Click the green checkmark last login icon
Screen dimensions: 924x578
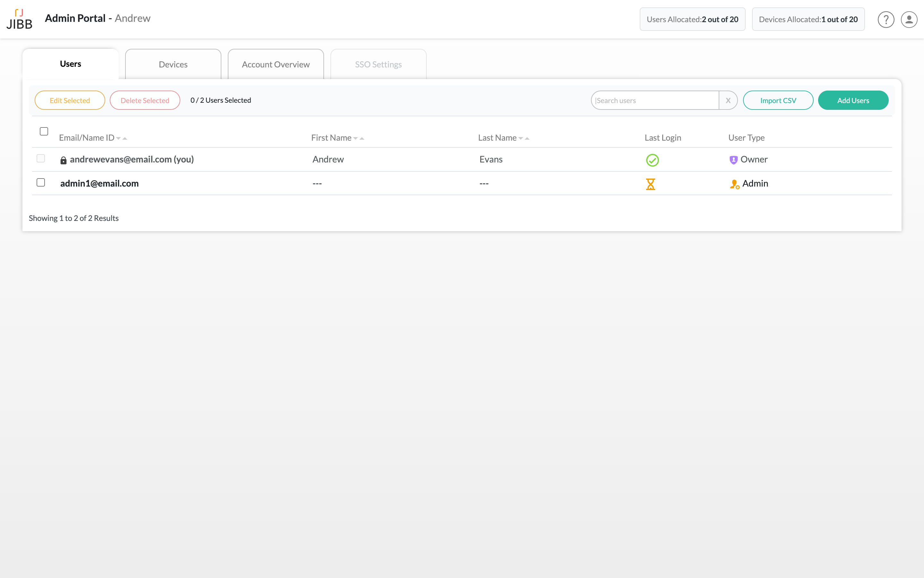point(652,160)
